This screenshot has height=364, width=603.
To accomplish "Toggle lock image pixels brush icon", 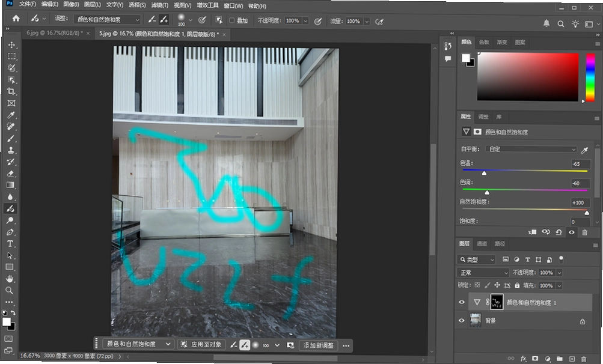I will [x=487, y=285].
